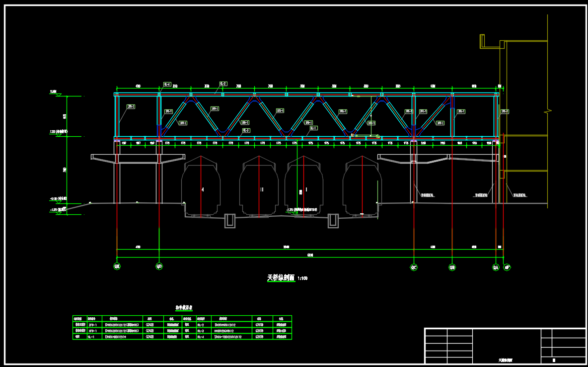
Task: Select the GL-1 cell in component table
Action: [x=91, y=337]
